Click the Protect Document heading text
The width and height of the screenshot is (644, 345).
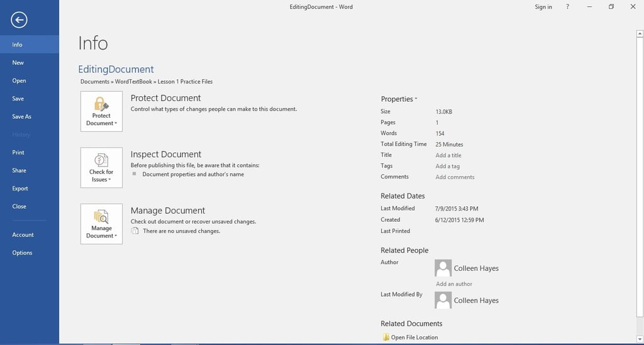[x=165, y=98]
